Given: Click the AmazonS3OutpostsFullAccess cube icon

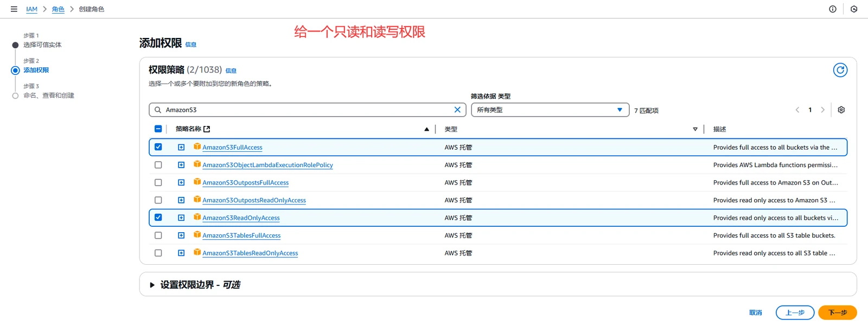Looking at the screenshot, I should click(x=197, y=182).
